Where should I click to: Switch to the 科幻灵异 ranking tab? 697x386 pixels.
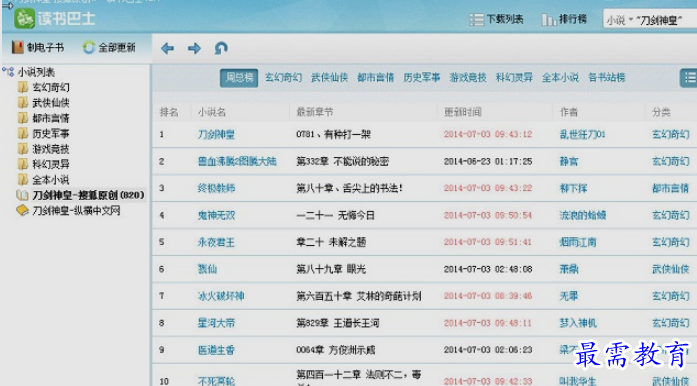tap(514, 78)
